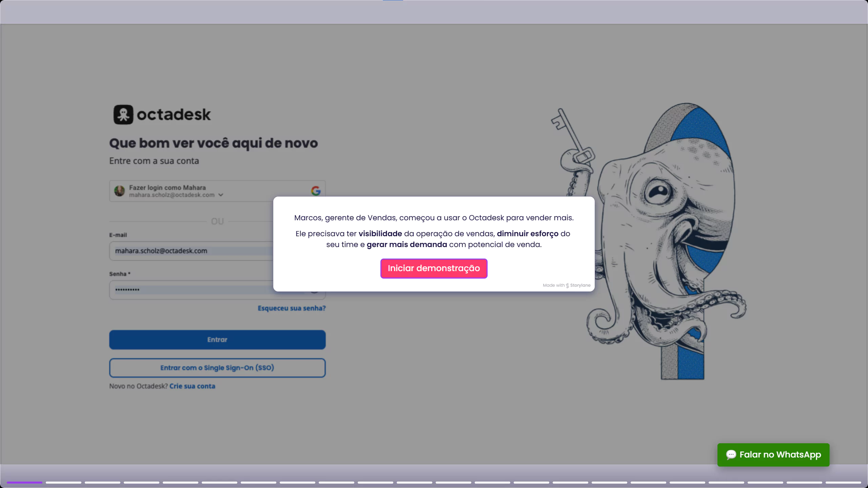The height and width of the screenshot is (488, 868).
Task: Follow the Crie sua conta link
Action: [192, 386]
